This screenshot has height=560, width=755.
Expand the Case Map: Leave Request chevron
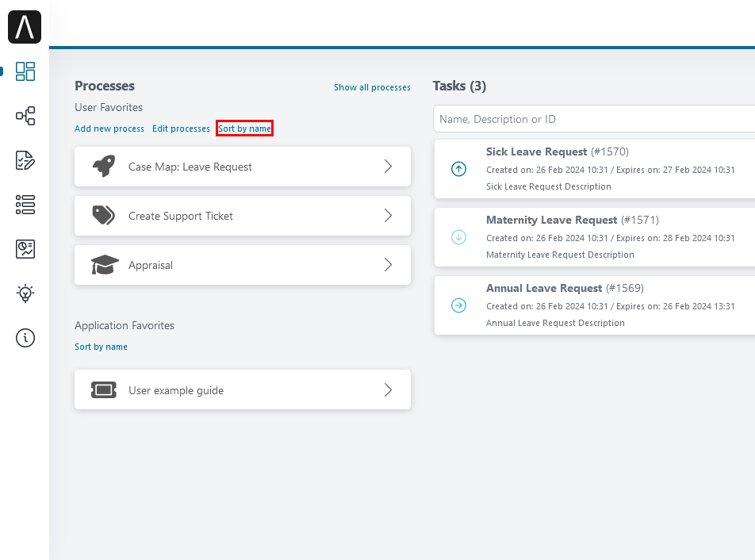388,166
